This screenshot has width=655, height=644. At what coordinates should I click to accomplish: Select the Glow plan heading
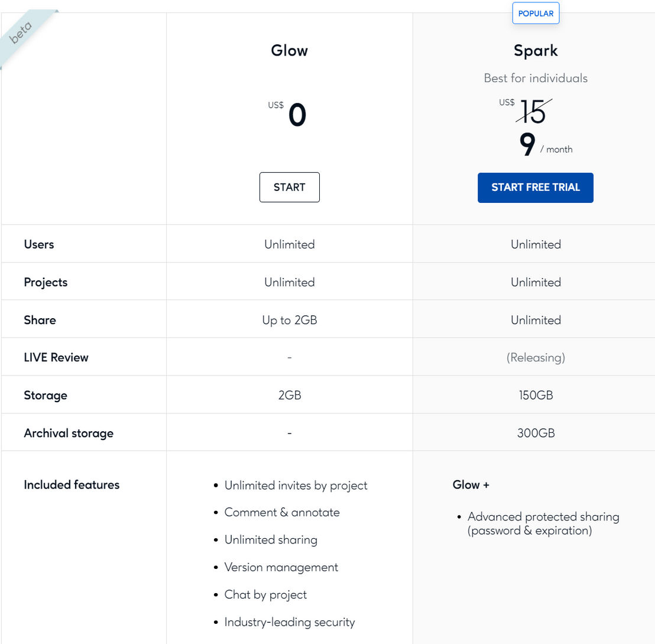click(289, 51)
